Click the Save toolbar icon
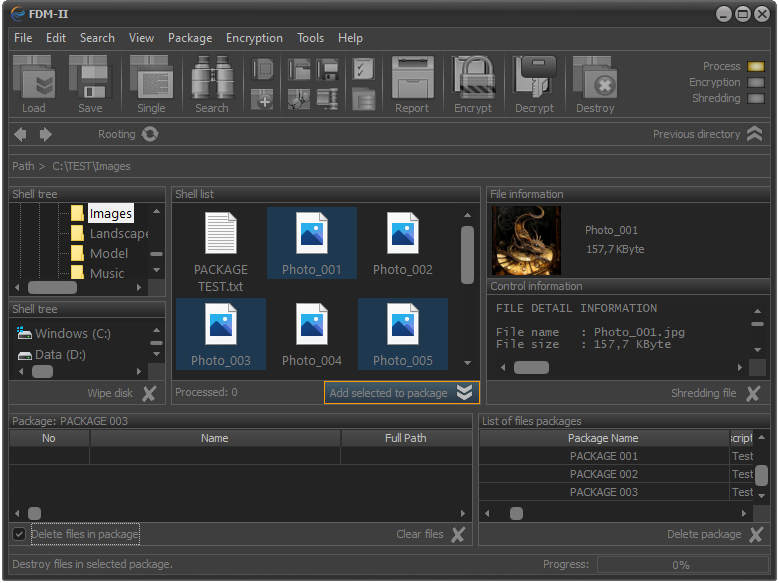 90,77
